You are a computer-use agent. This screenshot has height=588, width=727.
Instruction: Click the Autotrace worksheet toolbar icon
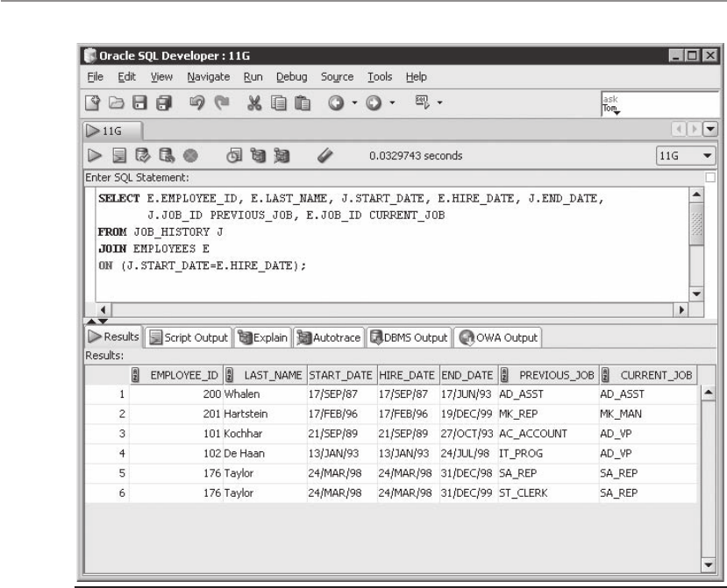(x=282, y=155)
